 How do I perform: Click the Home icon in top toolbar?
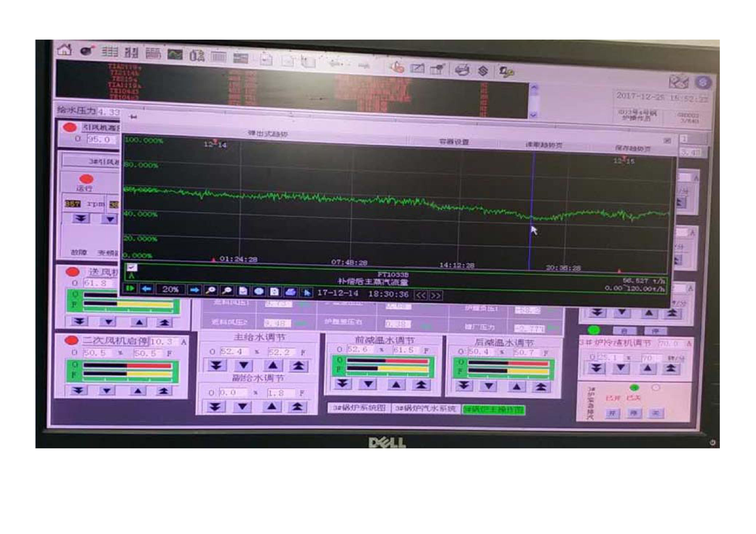point(64,50)
